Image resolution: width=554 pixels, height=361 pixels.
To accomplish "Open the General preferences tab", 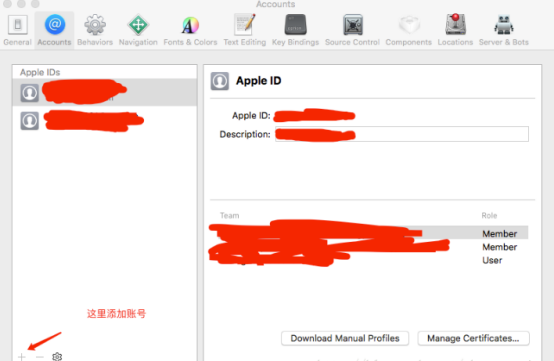I will [x=17, y=30].
